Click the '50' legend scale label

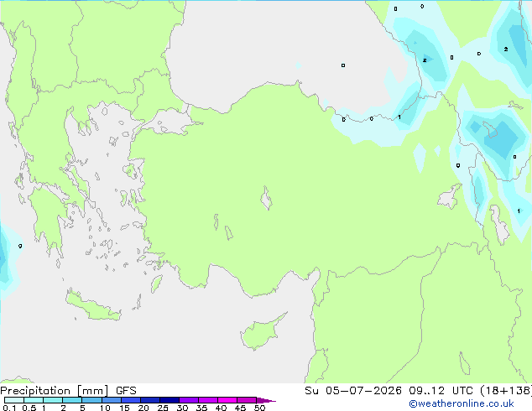tap(259, 408)
